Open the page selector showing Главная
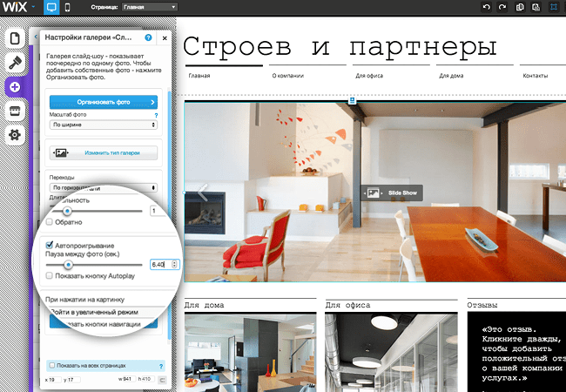This screenshot has height=392, width=566. tap(150, 7)
